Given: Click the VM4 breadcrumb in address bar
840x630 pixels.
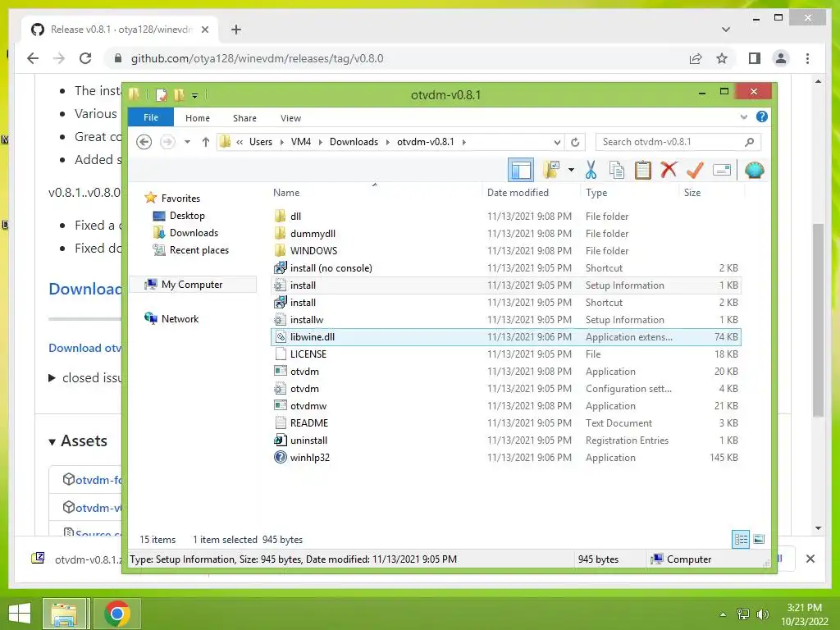Looking at the screenshot, I should click(x=300, y=142).
